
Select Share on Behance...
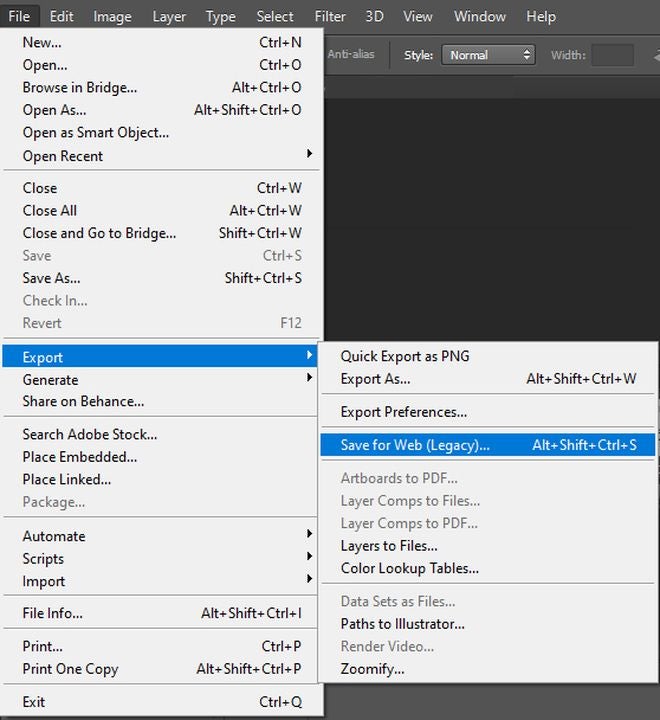point(162,401)
